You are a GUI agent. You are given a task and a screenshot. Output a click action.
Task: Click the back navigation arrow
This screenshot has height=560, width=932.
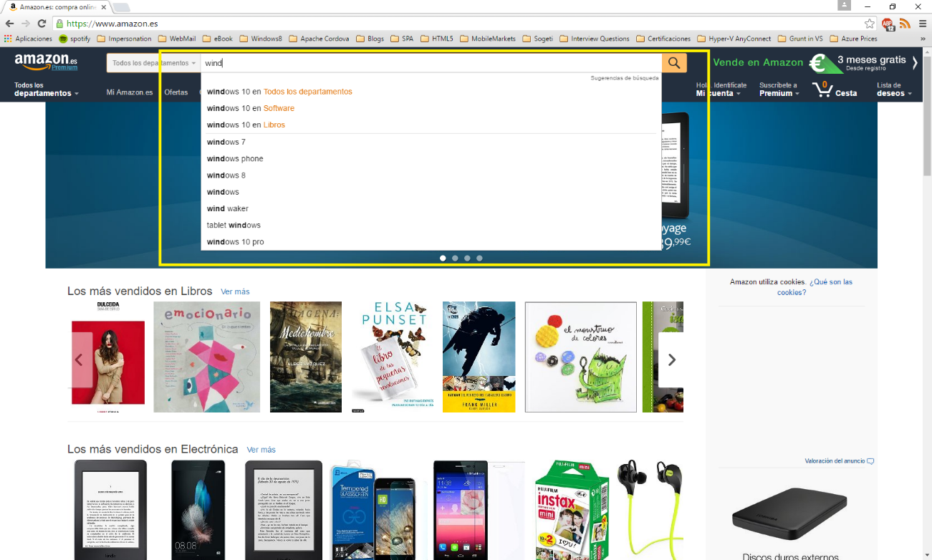[9, 22]
